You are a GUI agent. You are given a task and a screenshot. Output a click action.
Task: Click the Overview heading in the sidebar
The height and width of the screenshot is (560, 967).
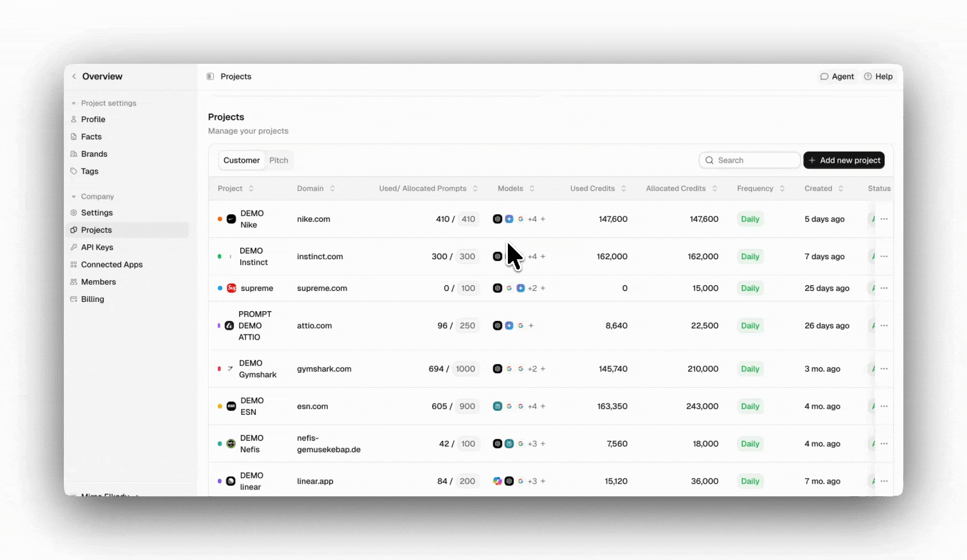pyautogui.click(x=102, y=76)
